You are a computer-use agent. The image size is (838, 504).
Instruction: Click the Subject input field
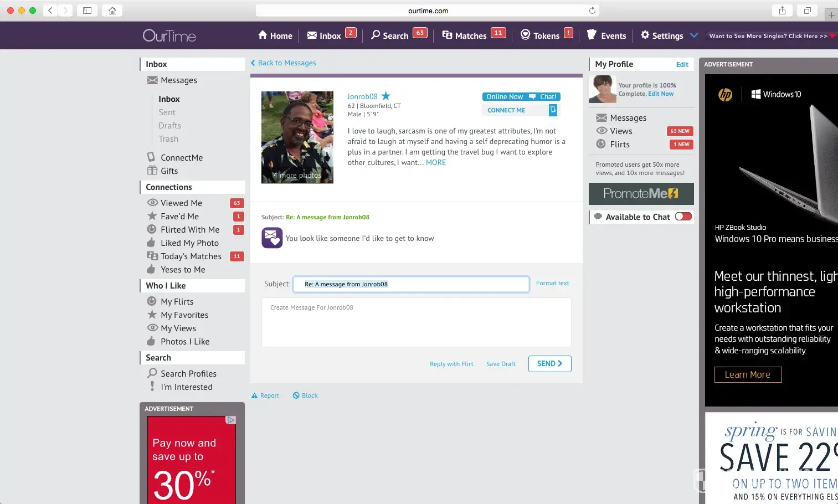tap(411, 284)
